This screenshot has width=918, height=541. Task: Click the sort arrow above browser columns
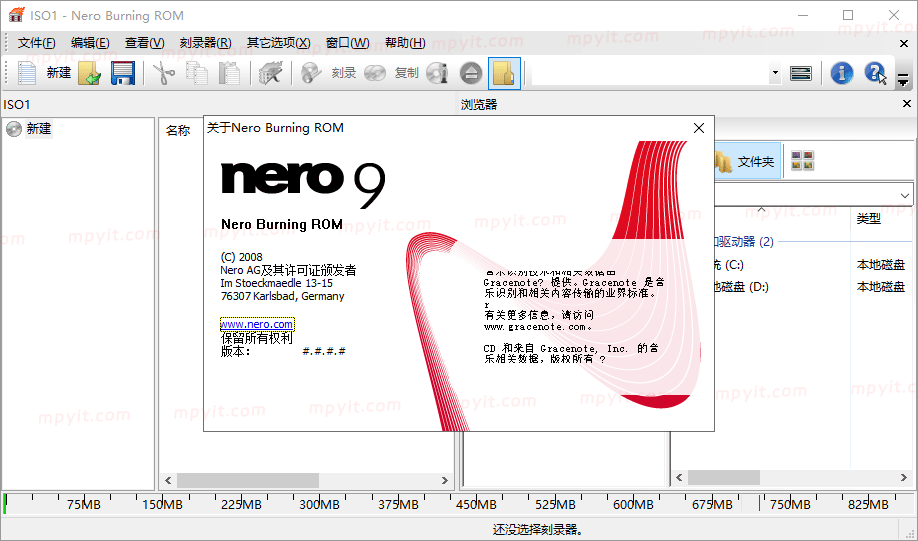(x=761, y=210)
